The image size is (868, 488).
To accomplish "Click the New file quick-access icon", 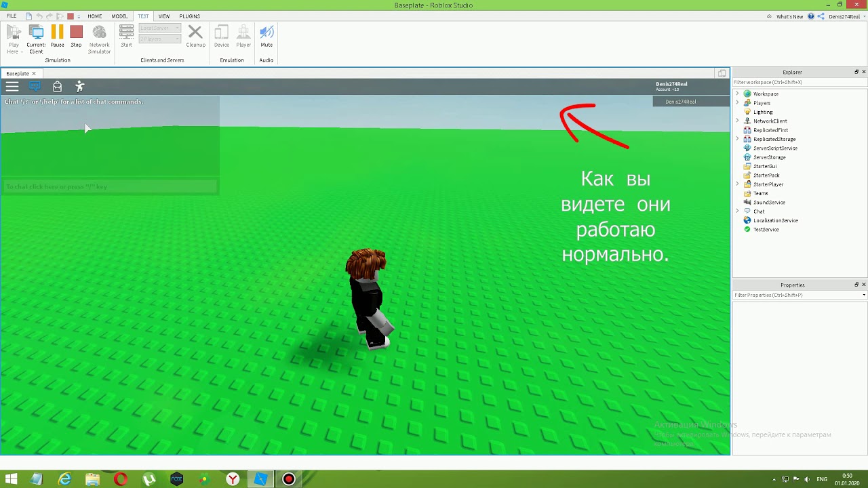I will click(29, 16).
